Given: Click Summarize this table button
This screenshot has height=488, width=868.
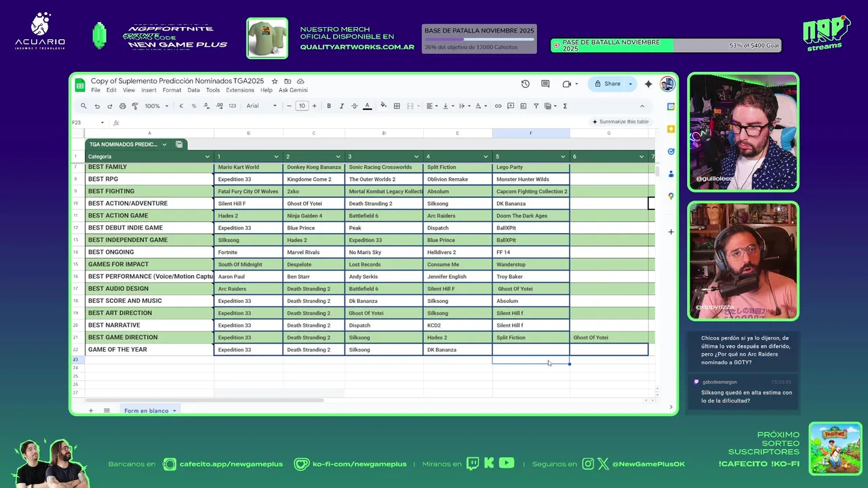Looking at the screenshot, I should (x=620, y=122).
